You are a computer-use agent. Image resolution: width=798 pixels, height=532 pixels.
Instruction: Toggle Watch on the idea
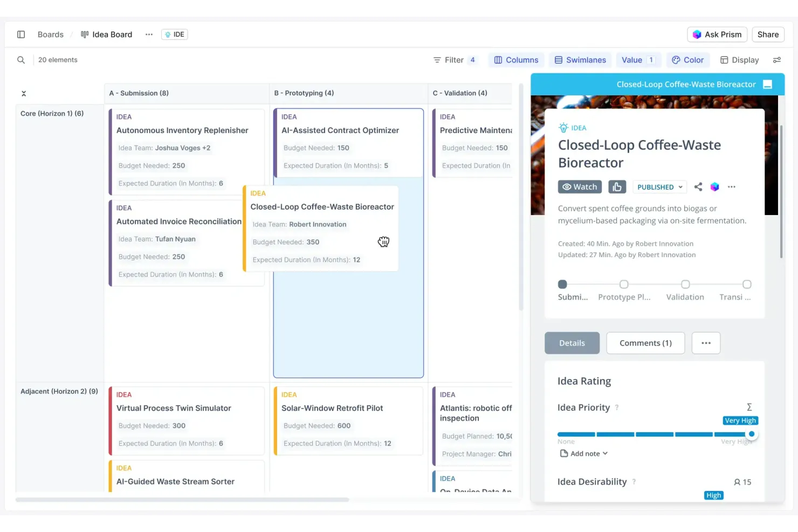[x=580, y=187]
